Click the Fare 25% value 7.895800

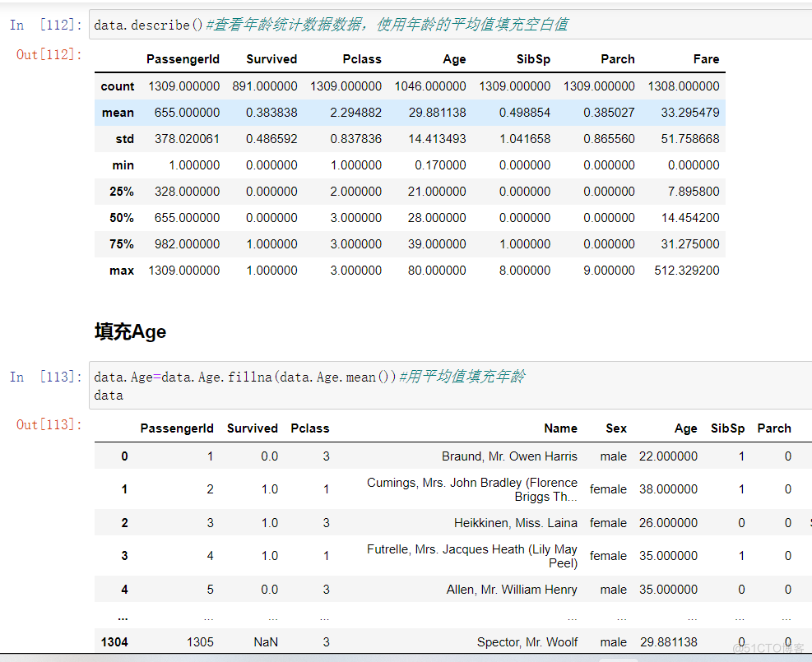[x=694, y=192]
